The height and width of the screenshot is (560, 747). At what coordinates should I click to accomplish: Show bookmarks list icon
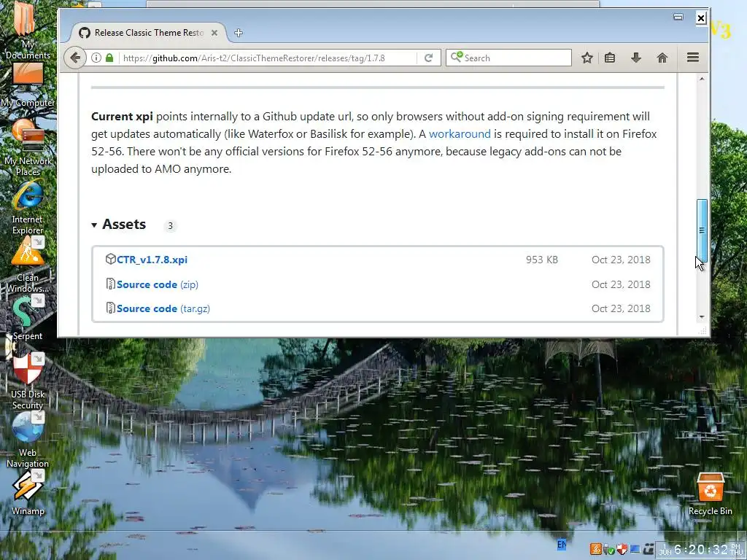[x=610, y=58]
